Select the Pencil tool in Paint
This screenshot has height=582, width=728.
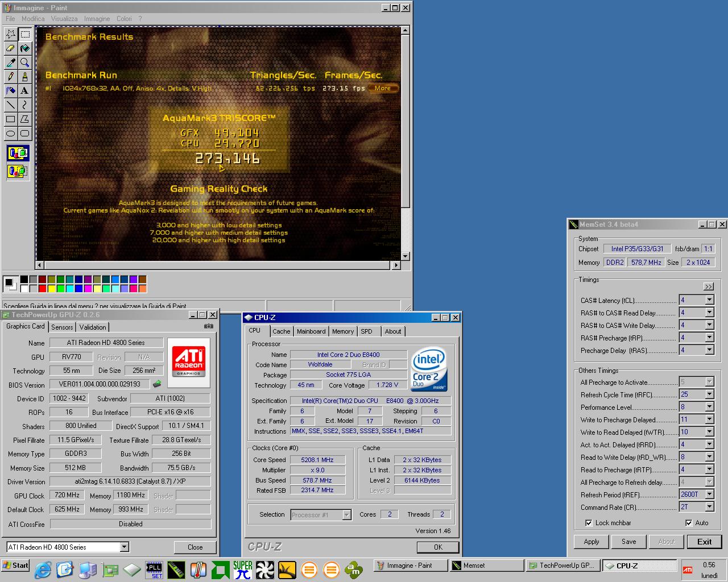point(11,77)
